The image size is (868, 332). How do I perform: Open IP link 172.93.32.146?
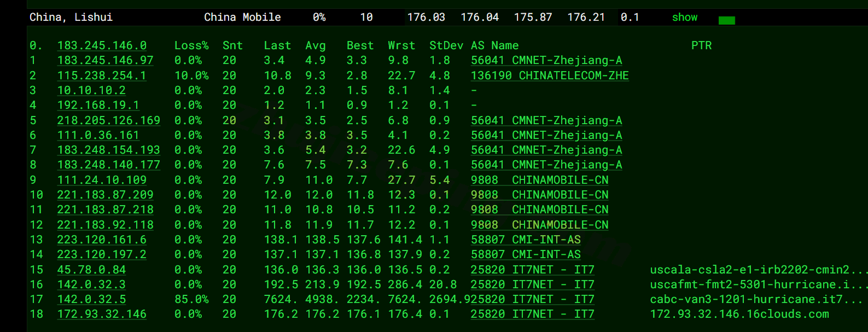(x=102, y=314)
